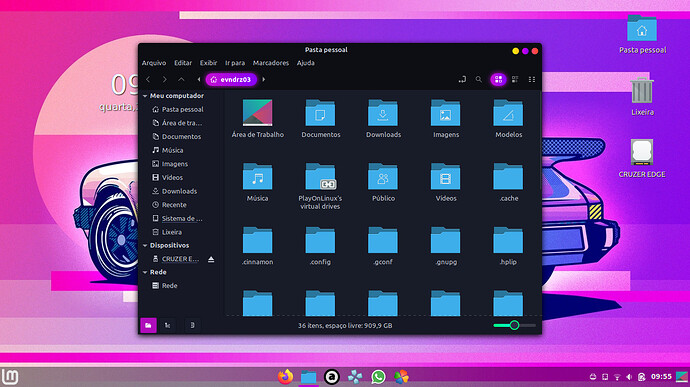Go forward with the forward arrow

tap(165, 80)
